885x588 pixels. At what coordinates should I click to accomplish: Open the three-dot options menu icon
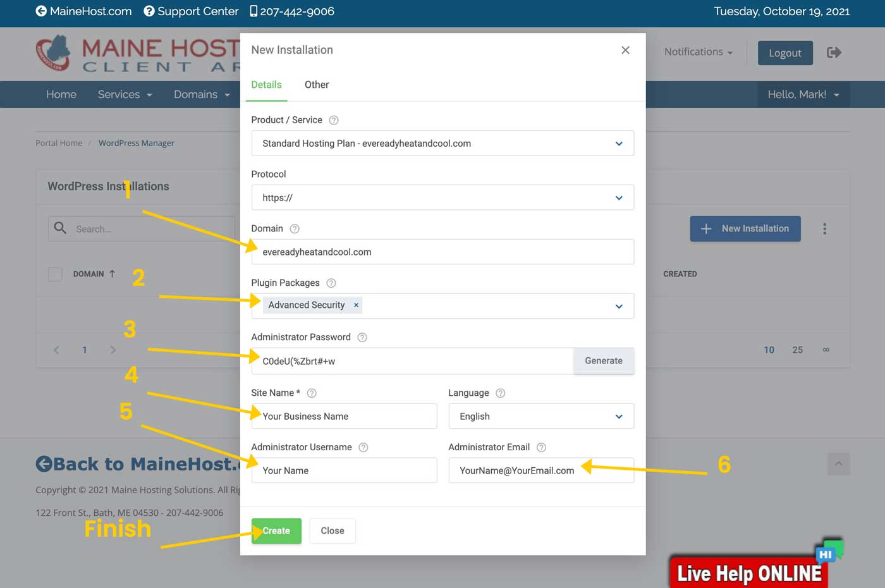pos(824,229)
